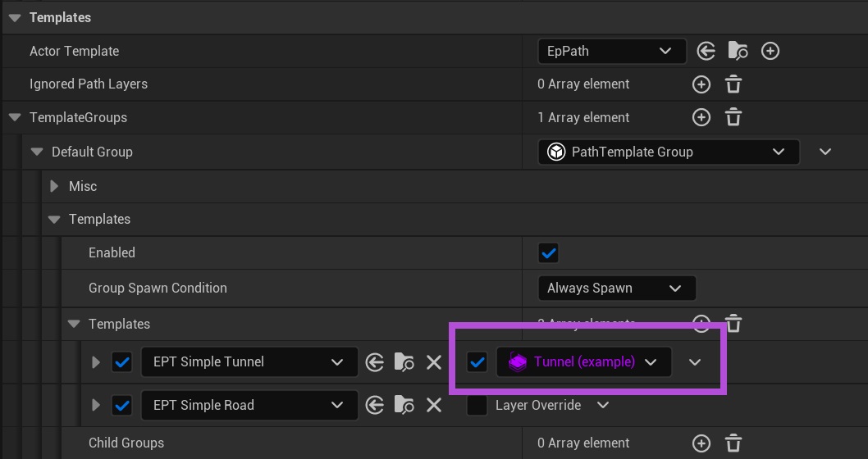Browse to EPT Simple Road asset
This screenshot has width=868, height=459.
pyautogui.click(x=404, y=405)
